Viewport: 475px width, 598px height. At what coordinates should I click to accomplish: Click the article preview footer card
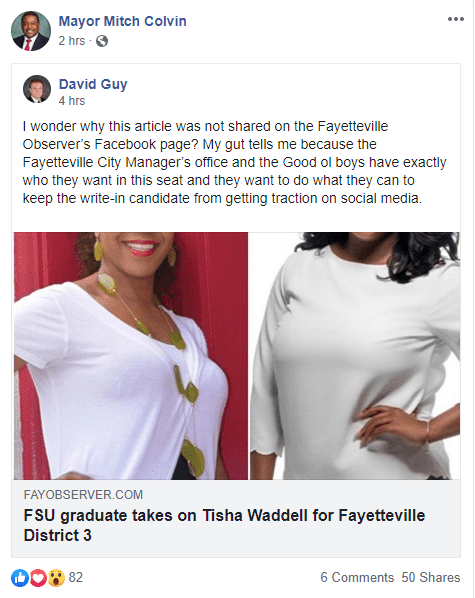point(236,518)
